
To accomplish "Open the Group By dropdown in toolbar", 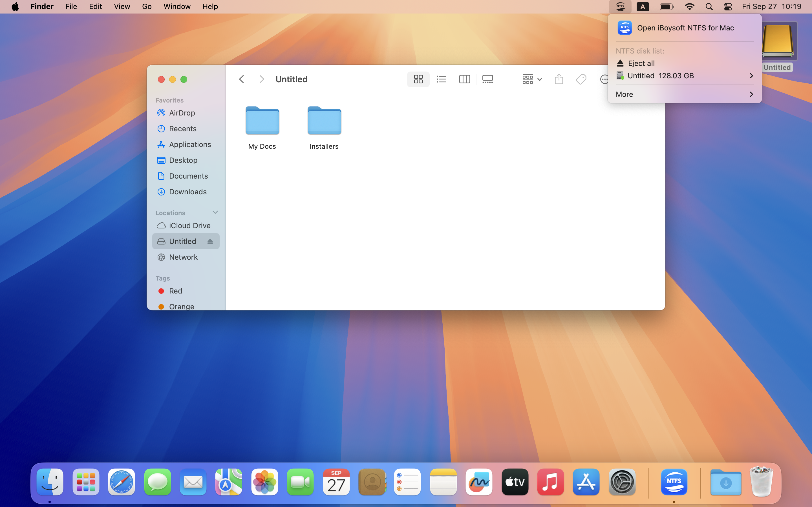I will [x=532, y=79].
